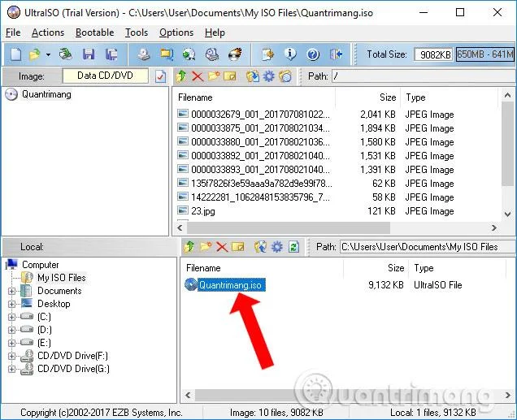517x420 pixels.
Task: Go up a folder in Image pane
Action: 181,76
